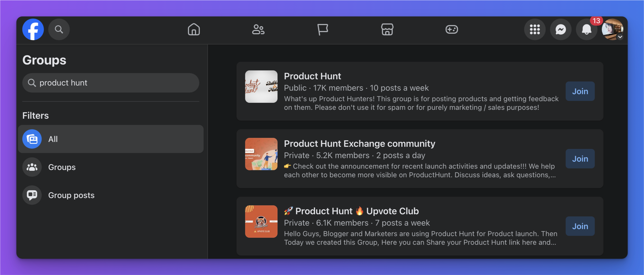Open the top bar search icon
The height and width of the screenshot is (275, 644).
[x=59, y=29]
